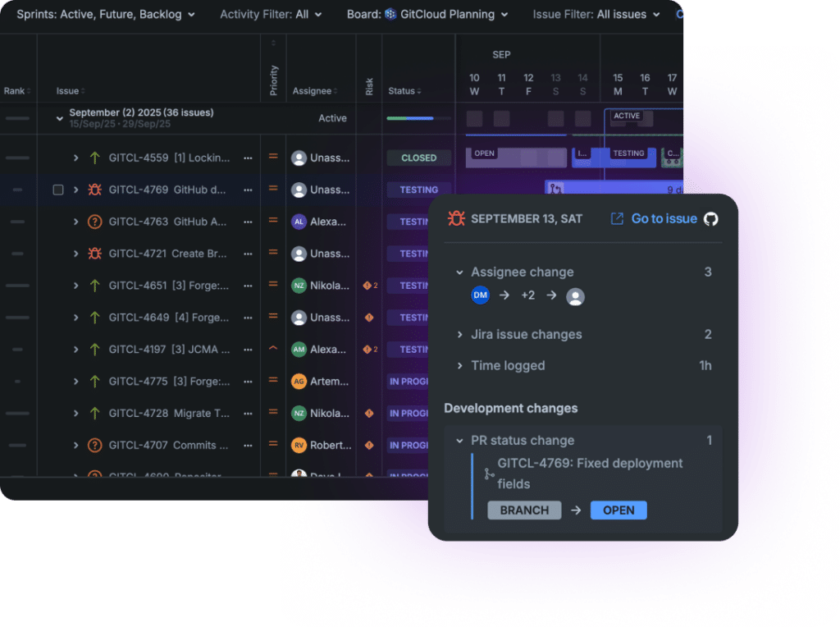Click the TESTING status of GITCL-4769
Viewport: 840px width, 627px height.
tap(419, 190)
